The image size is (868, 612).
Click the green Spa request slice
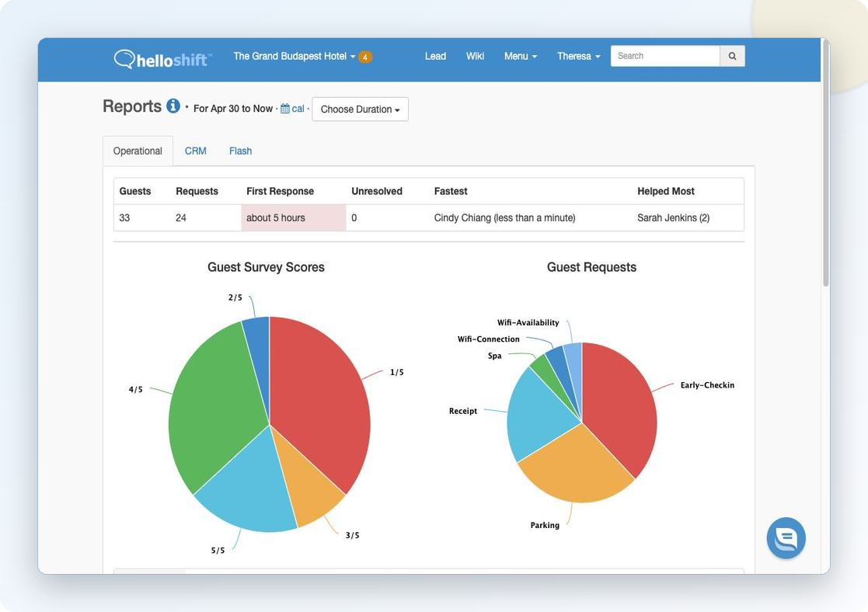pos(548,376)
